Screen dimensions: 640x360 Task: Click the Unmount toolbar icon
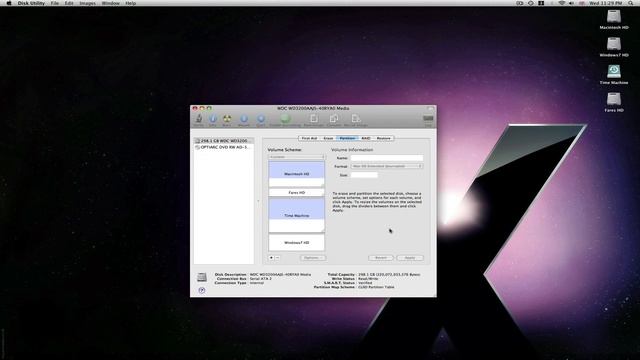point(244,119)
